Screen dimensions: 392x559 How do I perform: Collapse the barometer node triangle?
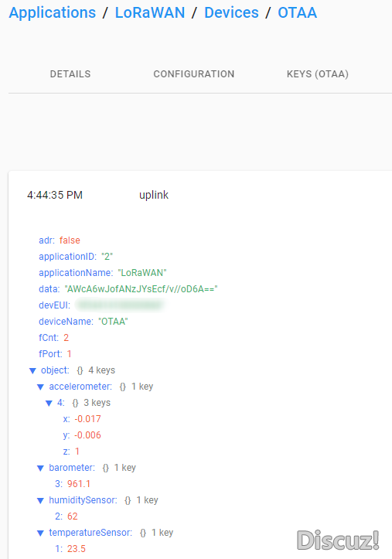click(41, 468)
